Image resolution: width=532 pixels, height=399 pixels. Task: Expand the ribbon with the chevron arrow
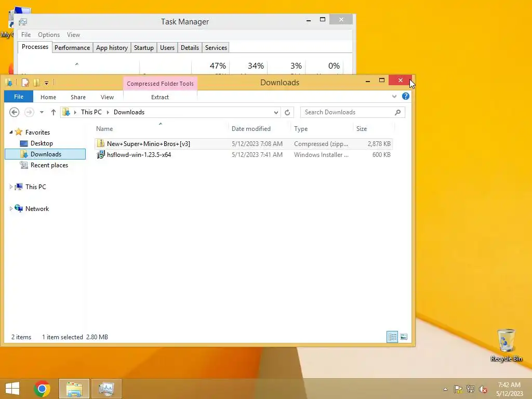pos(394,96)
